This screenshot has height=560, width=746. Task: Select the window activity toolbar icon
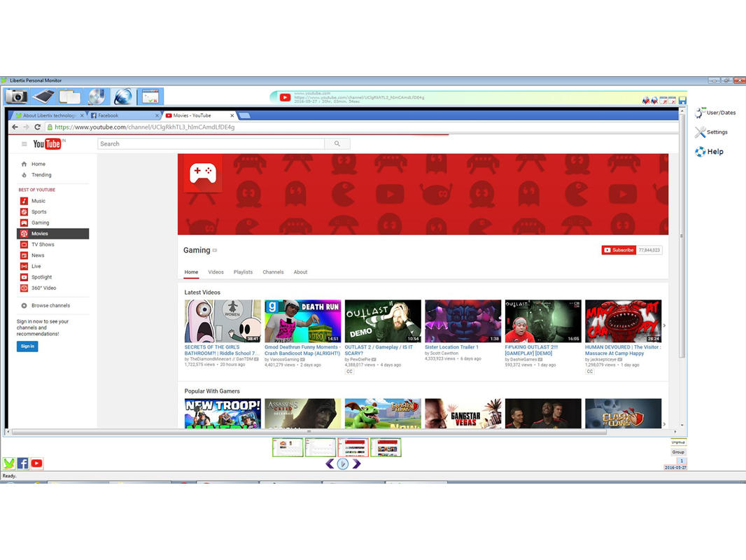point(150,97)
